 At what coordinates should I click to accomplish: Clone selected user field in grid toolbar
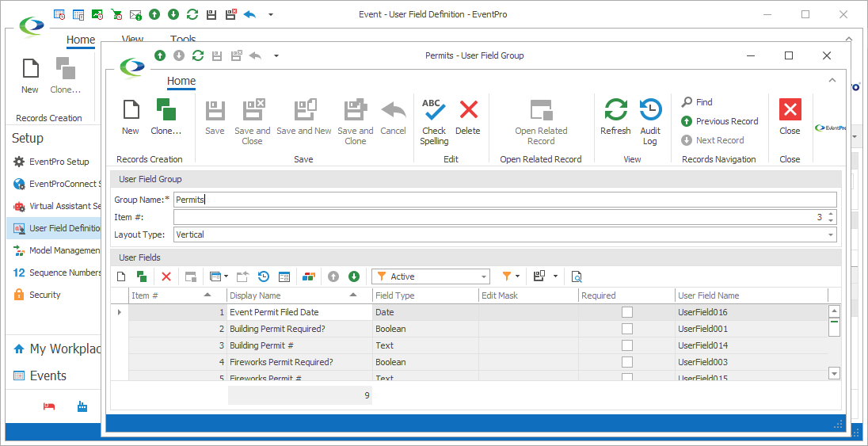142,276
